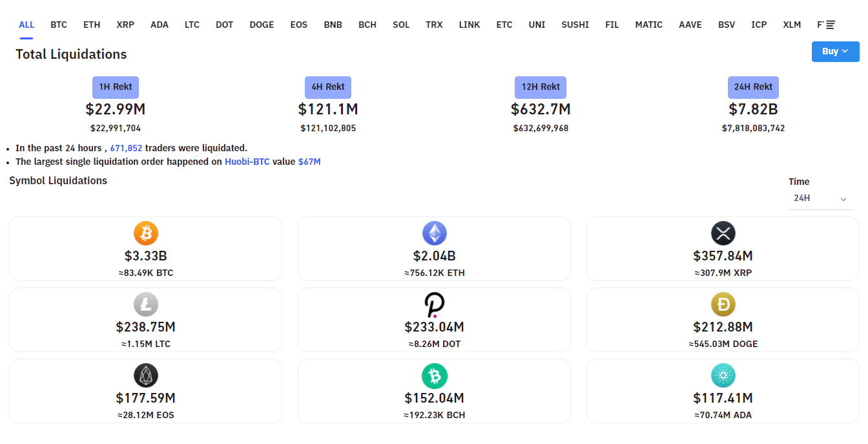Screen dimensions: 868x444
Task: Click the 4H Rekt button
Action: 328,87
